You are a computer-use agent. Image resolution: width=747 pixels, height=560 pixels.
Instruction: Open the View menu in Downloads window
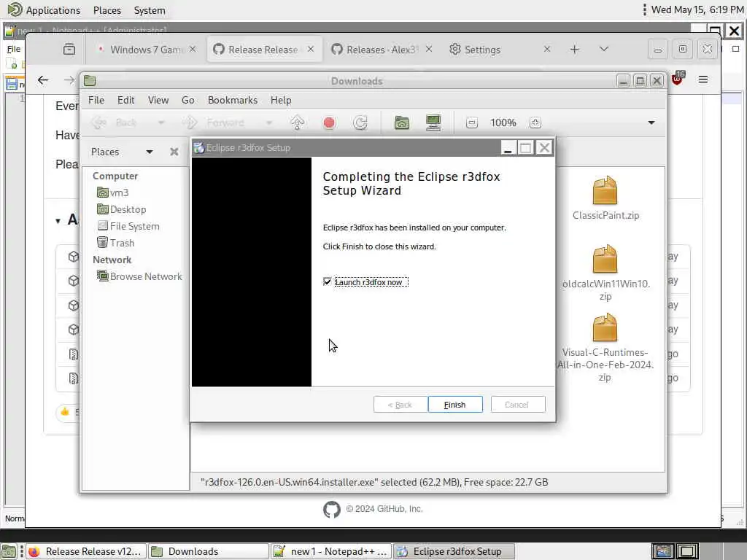[158, 101]
